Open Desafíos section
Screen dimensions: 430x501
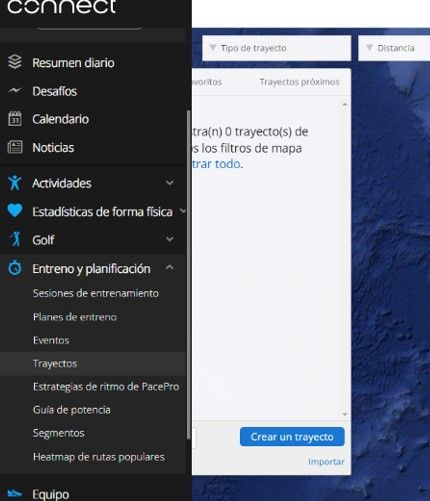(55, 91)
